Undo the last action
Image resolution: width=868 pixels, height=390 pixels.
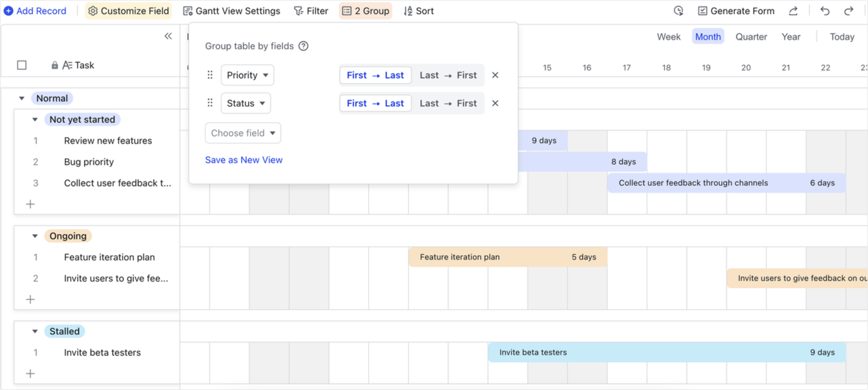(825, 11)
